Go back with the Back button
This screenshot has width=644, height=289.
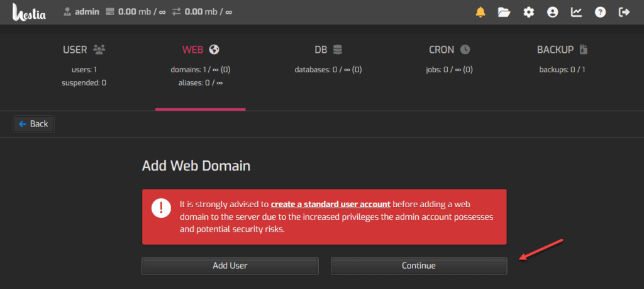pos(34,124)
